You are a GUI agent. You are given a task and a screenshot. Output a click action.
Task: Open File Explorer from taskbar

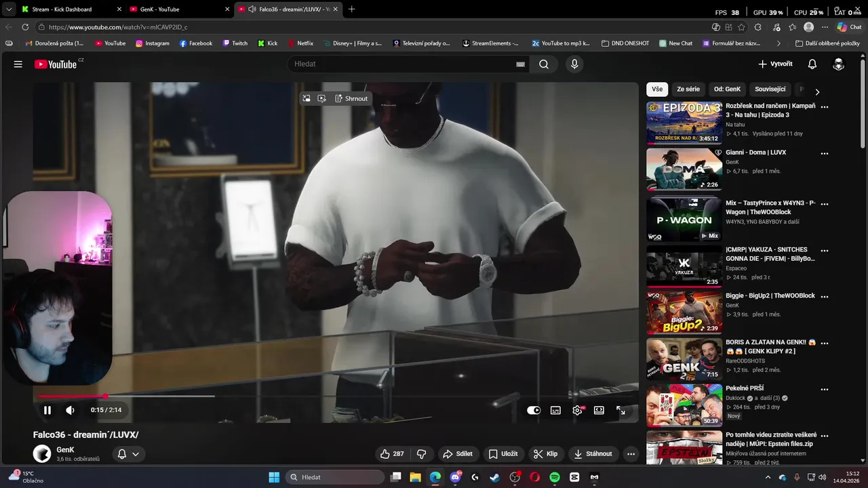click(x=416, y=477)
